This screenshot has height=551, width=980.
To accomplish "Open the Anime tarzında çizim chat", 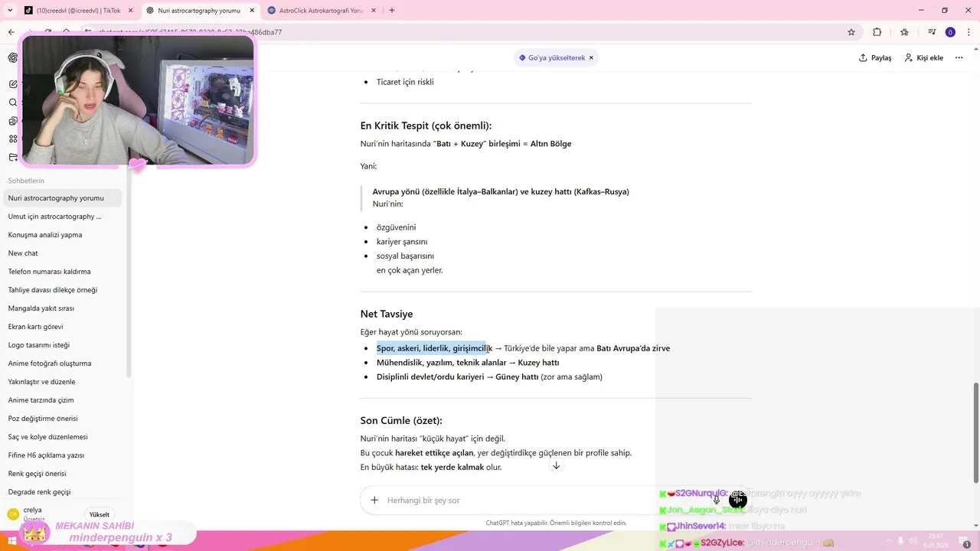I will (62, 400).
